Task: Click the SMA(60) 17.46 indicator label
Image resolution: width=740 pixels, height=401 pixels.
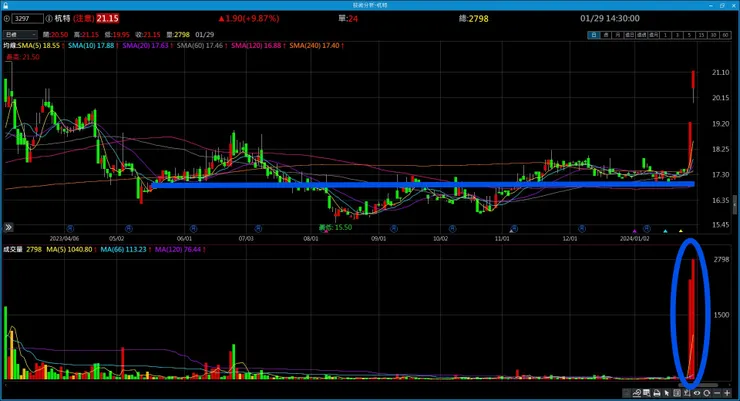Action: pyautogui.click(x=200, y=46)
